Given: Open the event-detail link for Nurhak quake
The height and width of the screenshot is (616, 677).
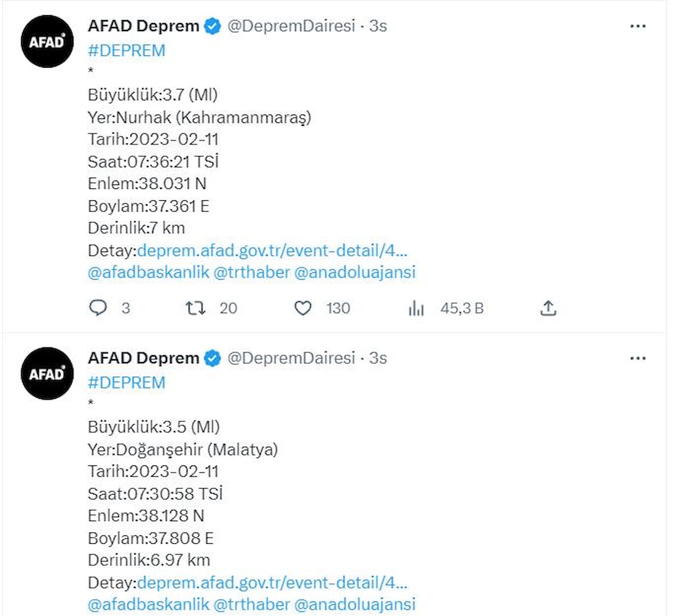Looking at the screenshot, I should [272, 250].
